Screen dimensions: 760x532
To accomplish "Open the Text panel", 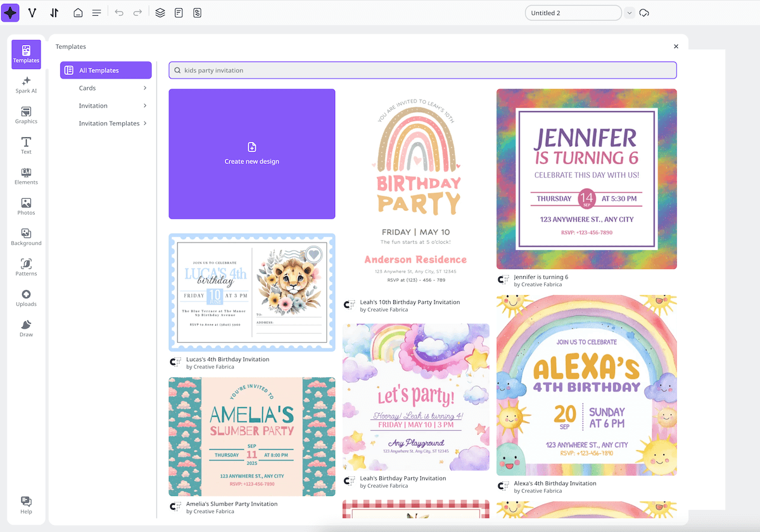I will coord(26,145).
